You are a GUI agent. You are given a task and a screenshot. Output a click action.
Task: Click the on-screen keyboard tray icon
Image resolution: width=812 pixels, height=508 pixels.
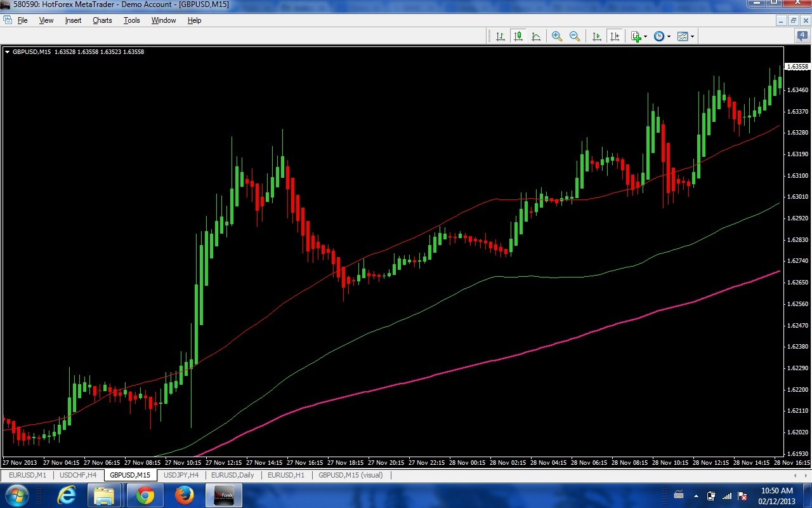[x=678, y=495]
